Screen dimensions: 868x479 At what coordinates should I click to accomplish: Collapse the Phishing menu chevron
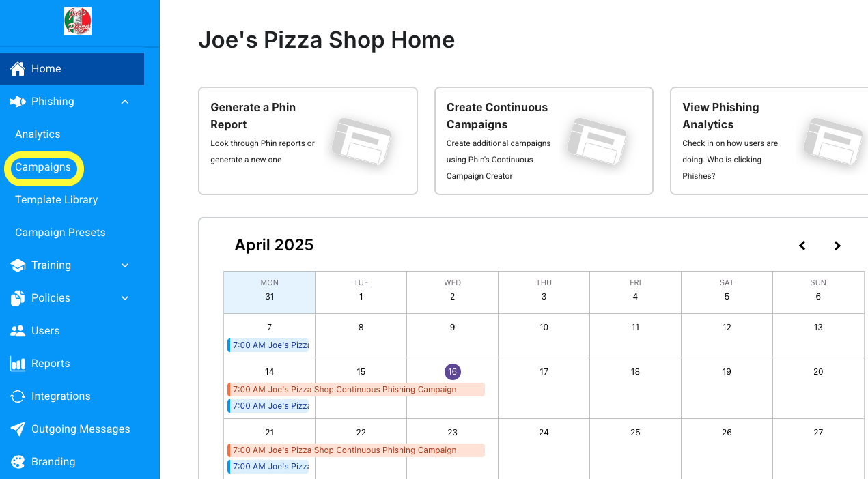(125, 102)
